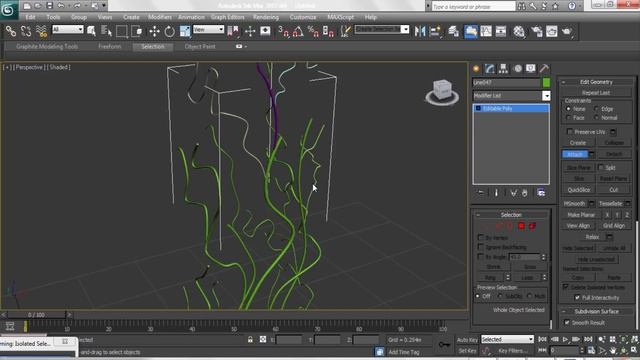The image size is (640, 360).
Task: Open the key mode Selected dropdown
Action: 507,339
